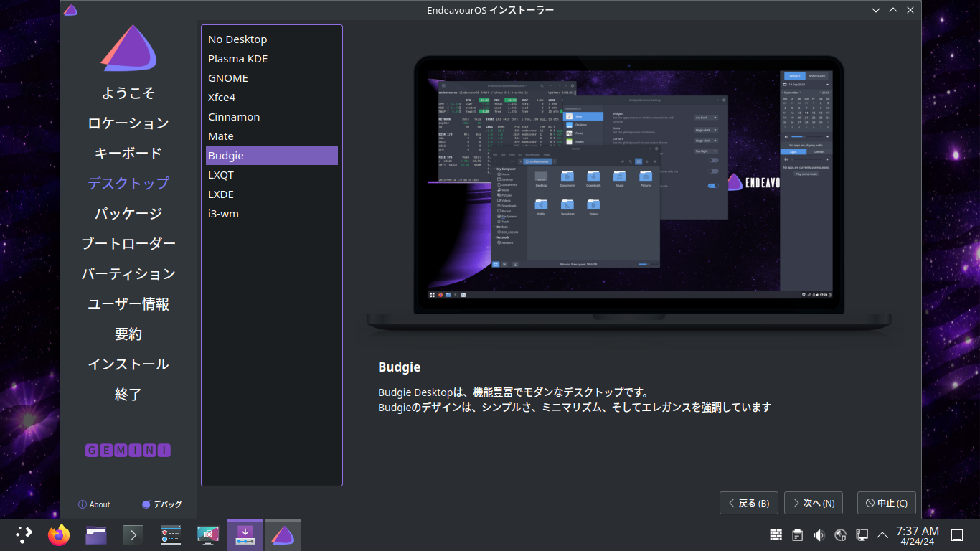Image resolution: width=980 pixels, height=551 pixels.
Task: Open the terminal icon on the taskbar
Action: (133, 534)
